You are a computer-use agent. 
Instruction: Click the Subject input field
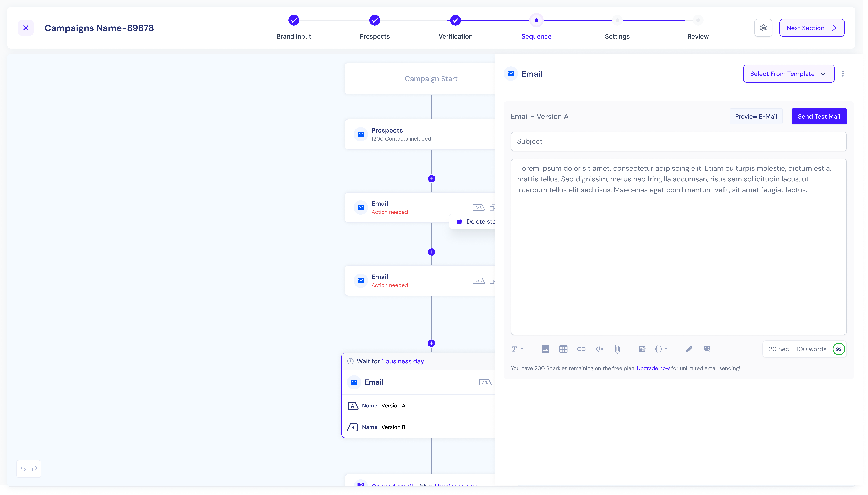click(678, 141)
